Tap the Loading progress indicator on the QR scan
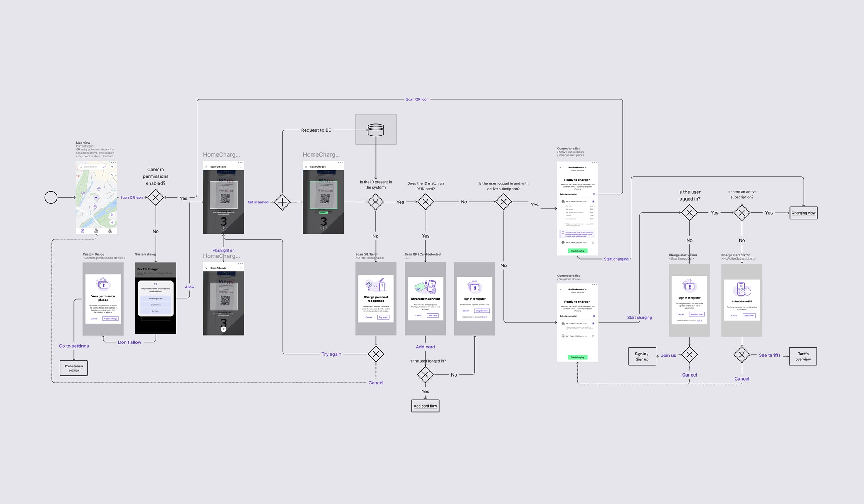The image size is (864, 504). (323, 213)
